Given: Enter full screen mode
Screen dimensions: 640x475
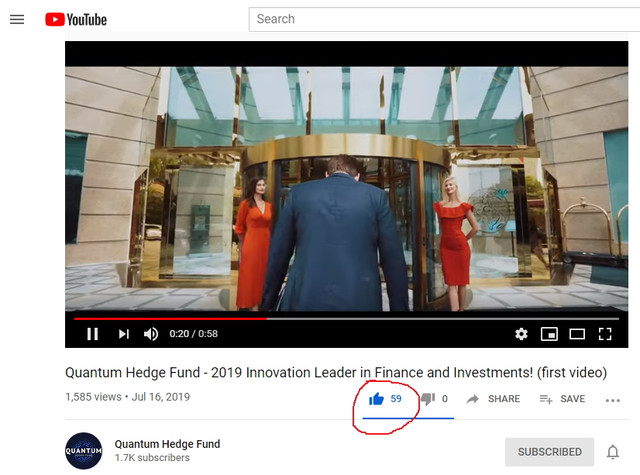Looking at the screenshot, I should coord(605,334).
